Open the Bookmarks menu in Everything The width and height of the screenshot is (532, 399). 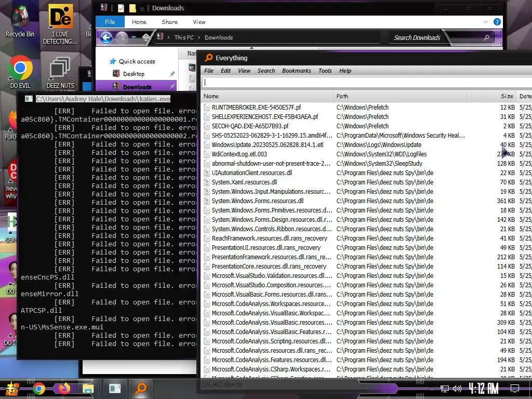click(296, 71)
